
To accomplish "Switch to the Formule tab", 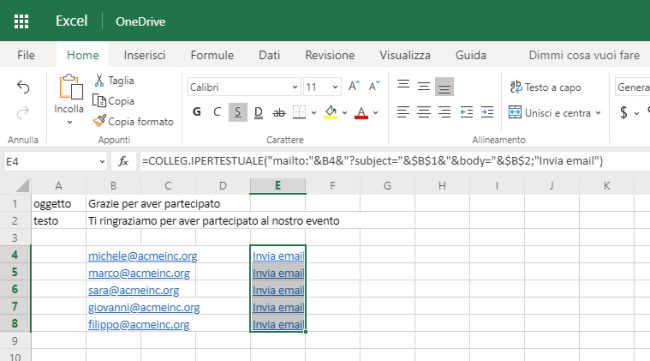I will (212, 55).
